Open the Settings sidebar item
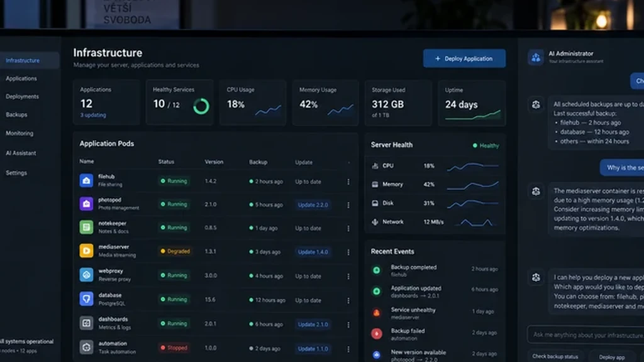The image size is (644, 362). (16, 173)
